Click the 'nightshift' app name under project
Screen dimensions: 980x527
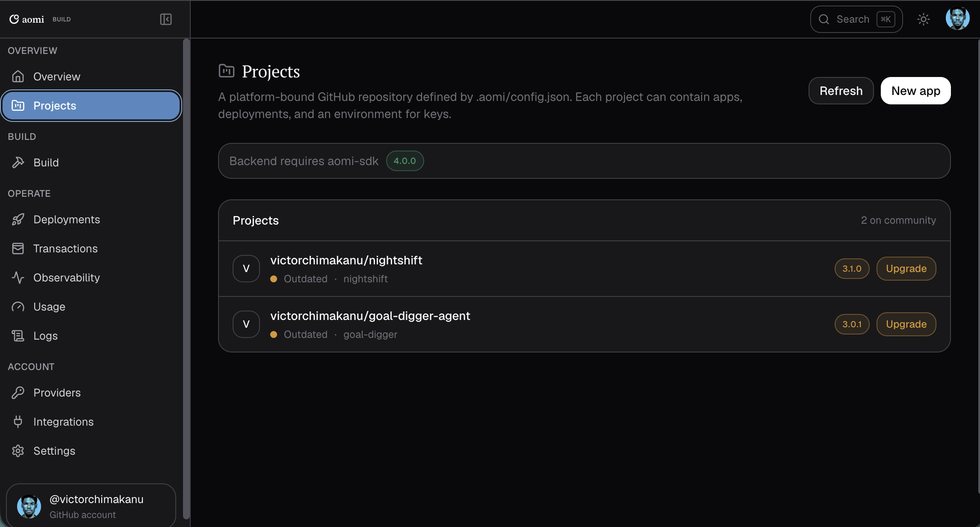(366, 279)
